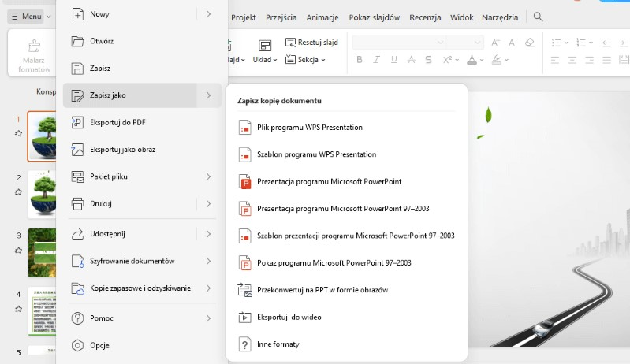
Task: Open the Układ dropdown
Action: [x=265, y=51]
